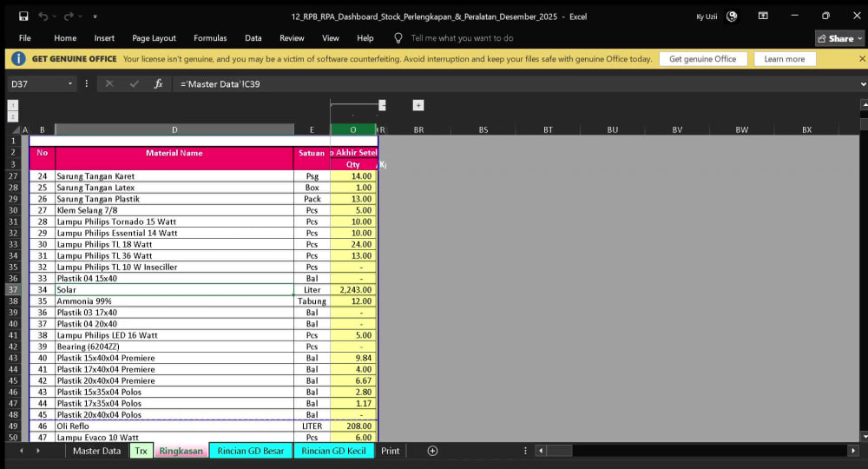Image resolution: width=868 pixels, height=469 pixels.
Task: Open the Help ribbon tab
Action: tap(365, 38)
